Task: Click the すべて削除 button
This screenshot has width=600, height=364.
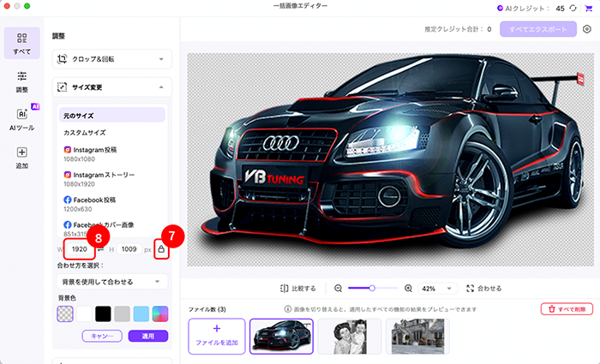Action: (567, 309)
